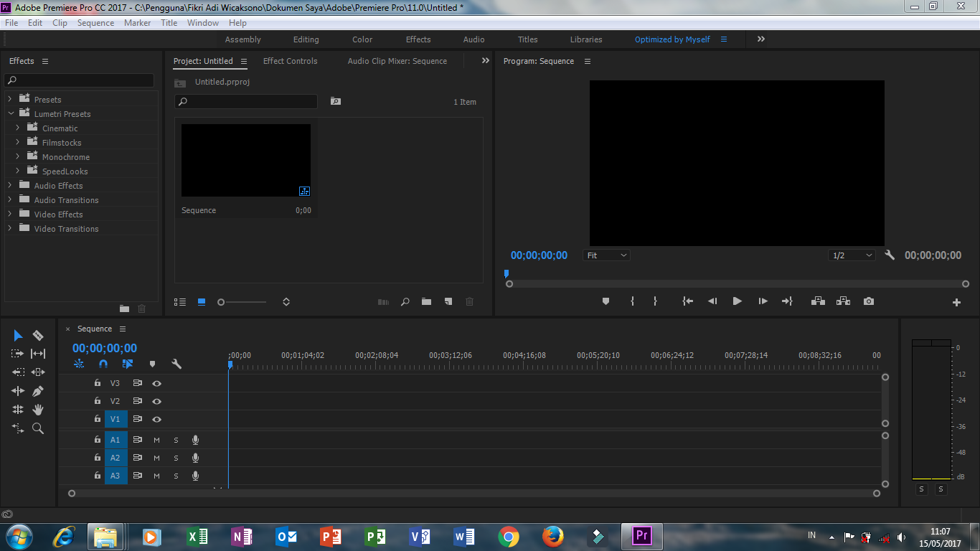The height and width of the screenshot is (551, 980).
Task: Toggle Snap in the timeline
Action: 103,364
